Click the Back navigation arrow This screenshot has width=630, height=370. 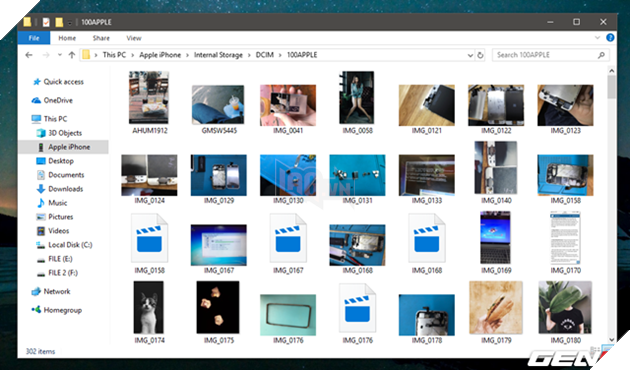click(x=29, y=55)
